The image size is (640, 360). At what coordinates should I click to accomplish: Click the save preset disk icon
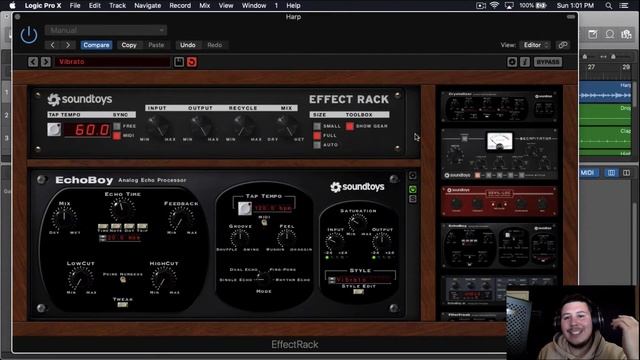pyautogui.click(x=179, y=62)
